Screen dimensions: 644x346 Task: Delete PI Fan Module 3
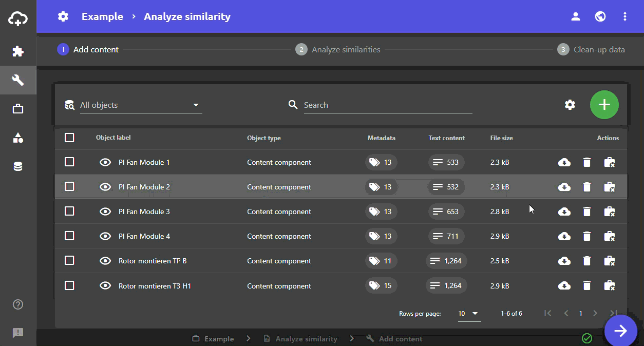pos(587,212)
